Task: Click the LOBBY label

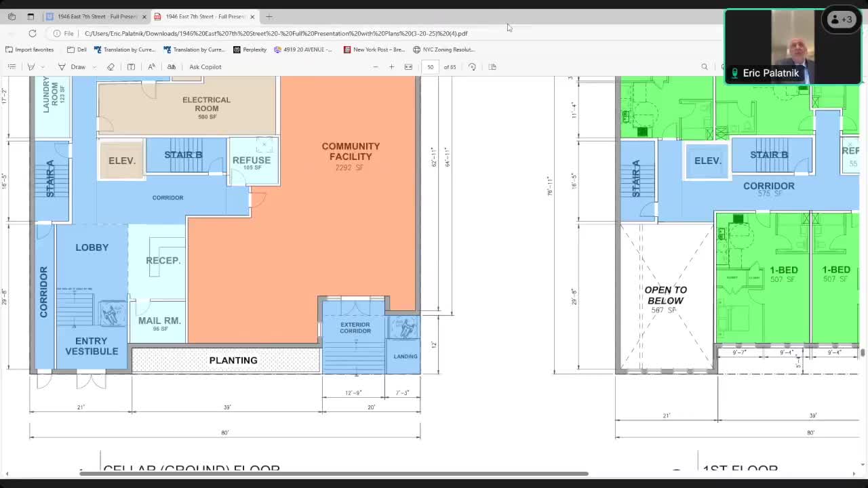Action: pos(92,247)
